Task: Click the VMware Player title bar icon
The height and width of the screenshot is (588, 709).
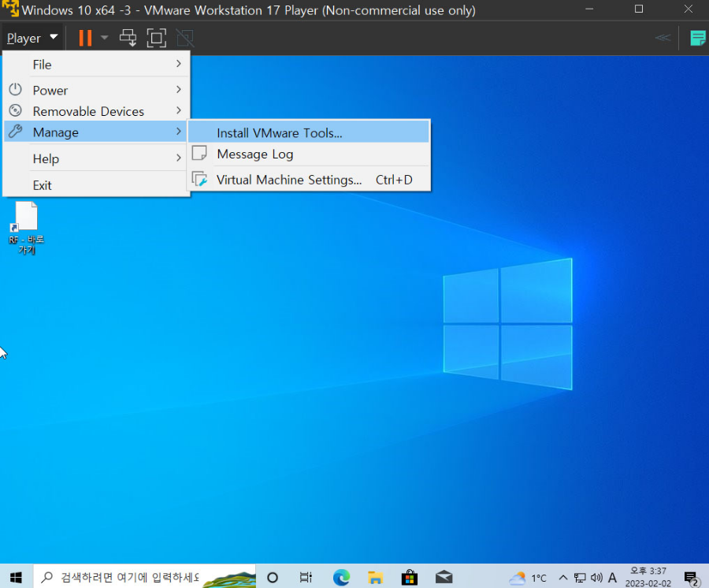Action: click(10, 9)
